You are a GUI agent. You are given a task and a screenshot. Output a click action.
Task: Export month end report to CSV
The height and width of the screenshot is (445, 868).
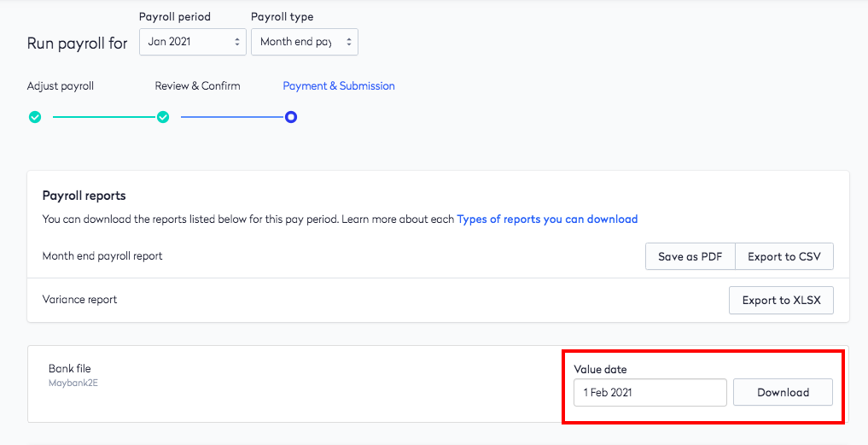[784, 256]
